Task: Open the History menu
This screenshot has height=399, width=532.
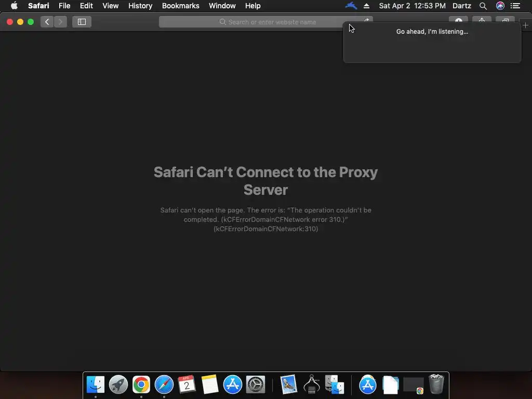Action: coord(140,6)
